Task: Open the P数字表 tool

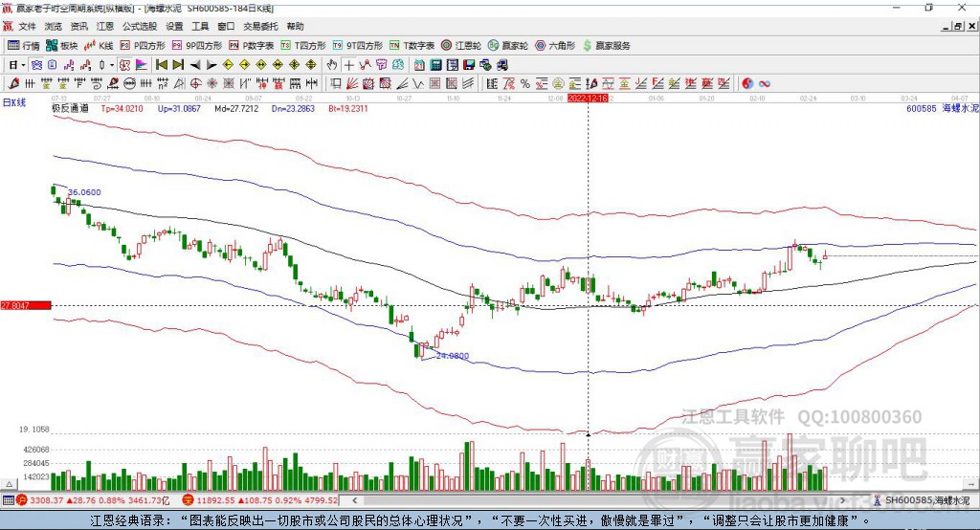Action: click(x=252, y=46)
